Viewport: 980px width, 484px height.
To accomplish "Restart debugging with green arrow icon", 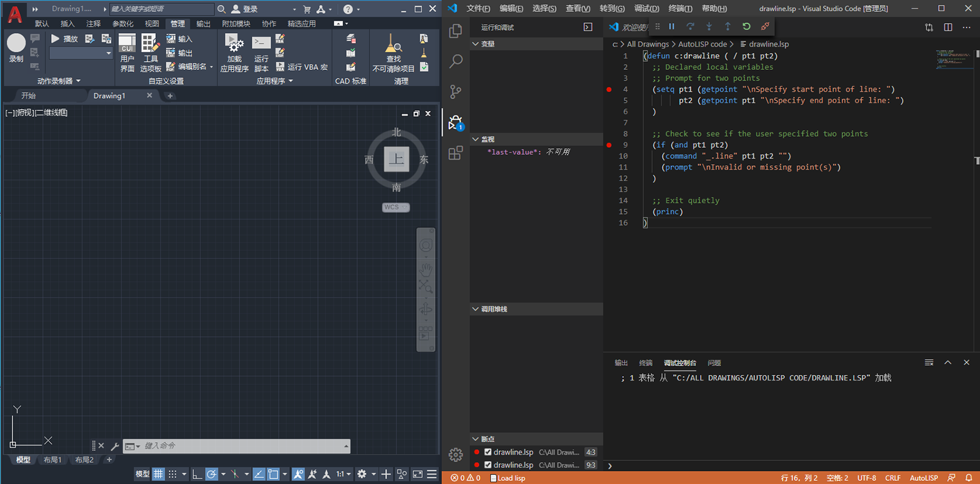I will coord(746,26).
